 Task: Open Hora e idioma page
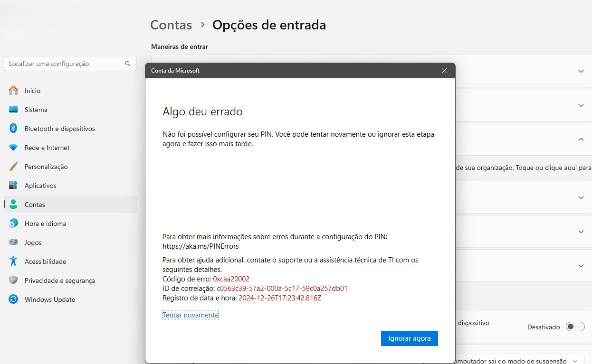pyautogui.click(x=70, y=224)
